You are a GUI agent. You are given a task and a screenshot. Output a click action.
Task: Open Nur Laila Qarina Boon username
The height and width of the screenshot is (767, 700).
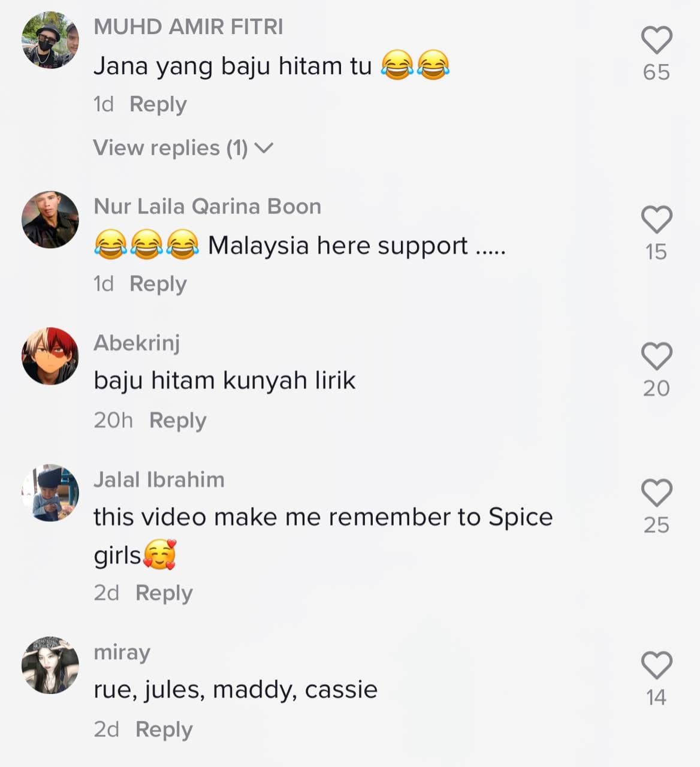(207, 206)
